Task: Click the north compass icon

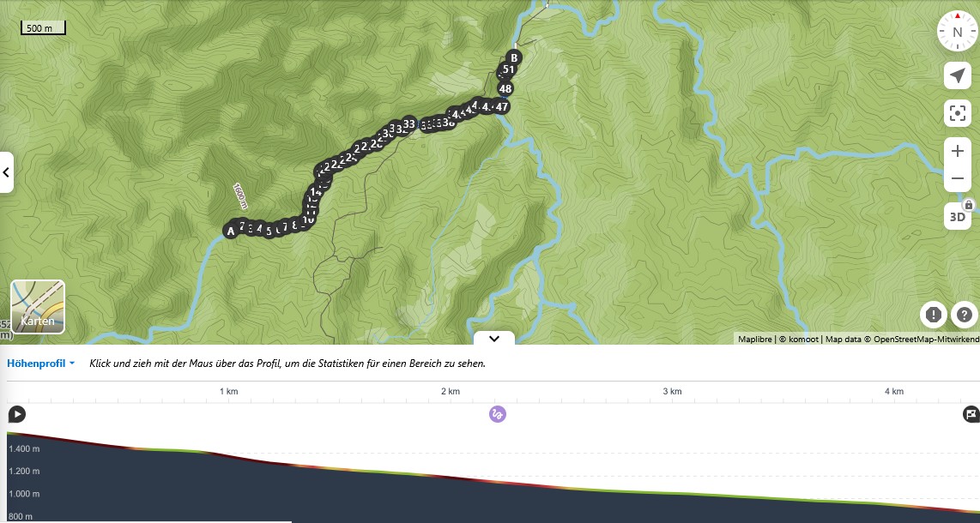Action: point(957,31)
